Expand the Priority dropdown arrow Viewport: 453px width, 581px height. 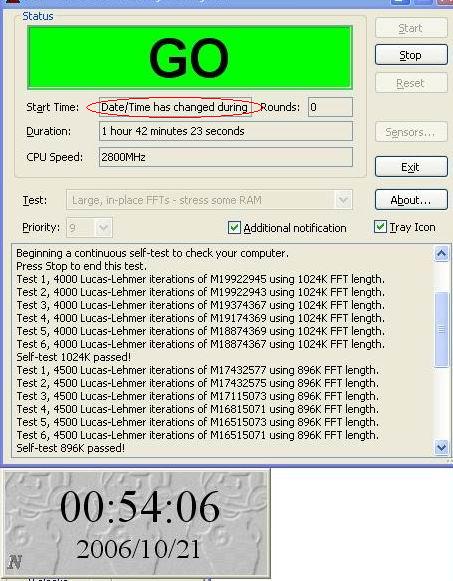(103, 228)
